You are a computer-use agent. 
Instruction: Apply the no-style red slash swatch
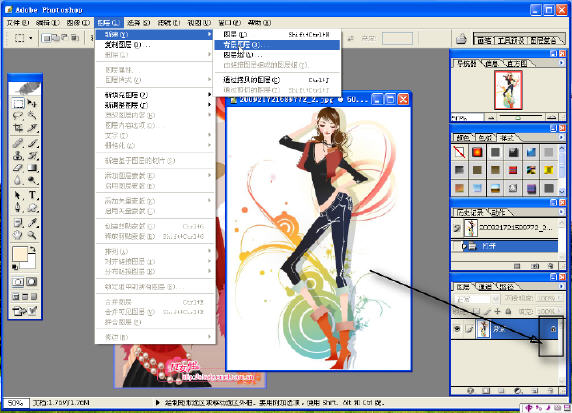(459, 152)
